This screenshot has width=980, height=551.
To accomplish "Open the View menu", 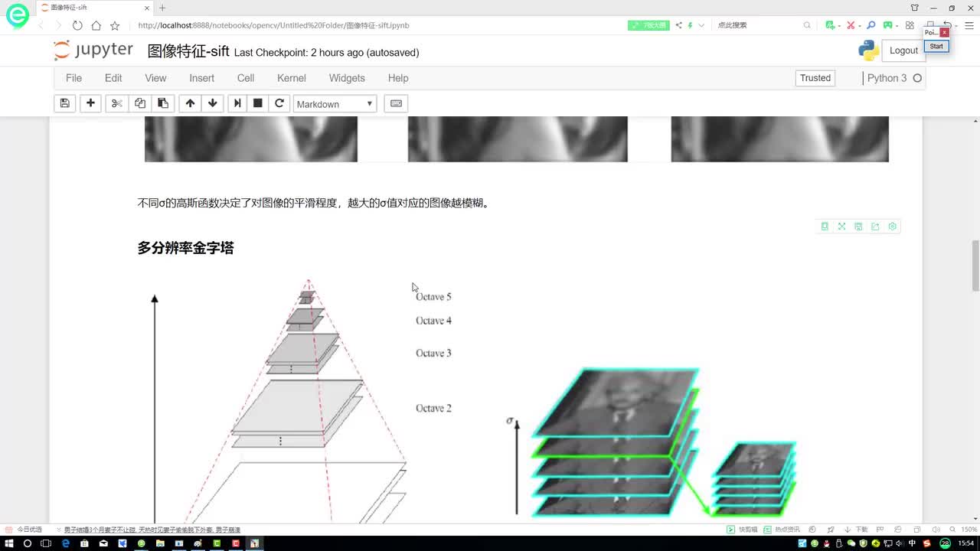I will pyautogui.click(x=155, y=78).
